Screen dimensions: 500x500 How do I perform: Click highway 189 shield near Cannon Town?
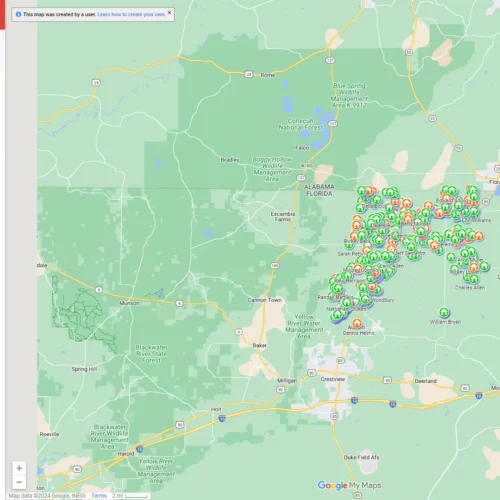[x=275, y=266]
